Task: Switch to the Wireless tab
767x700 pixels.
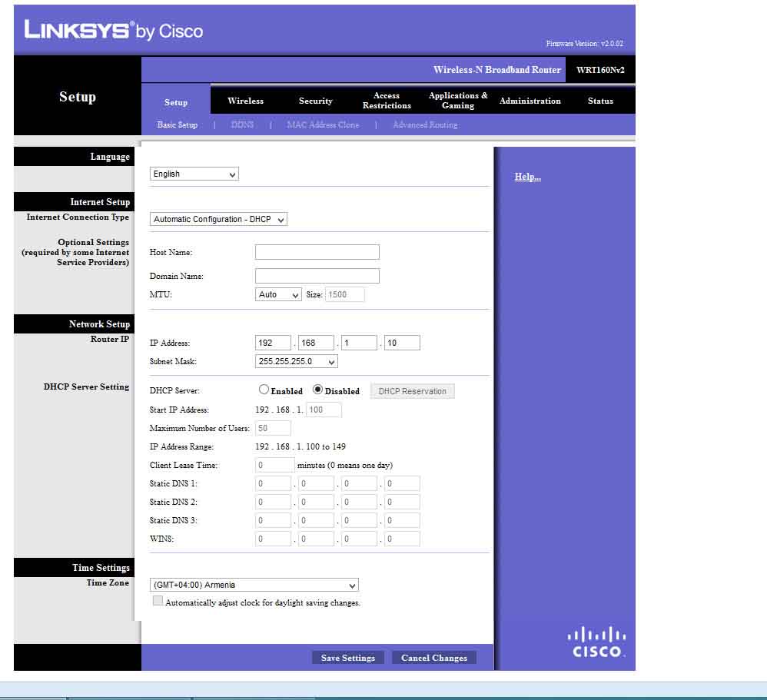Action: pos(246,101)
